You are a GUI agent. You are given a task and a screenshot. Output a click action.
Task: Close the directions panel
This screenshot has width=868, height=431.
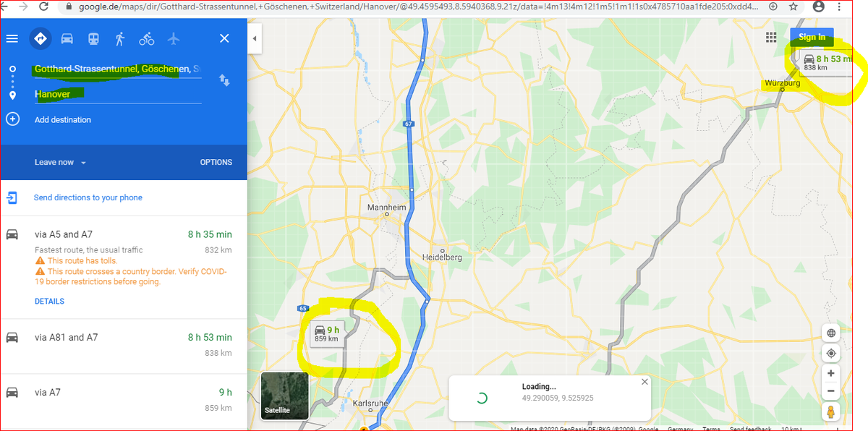[x=224, y=38]
